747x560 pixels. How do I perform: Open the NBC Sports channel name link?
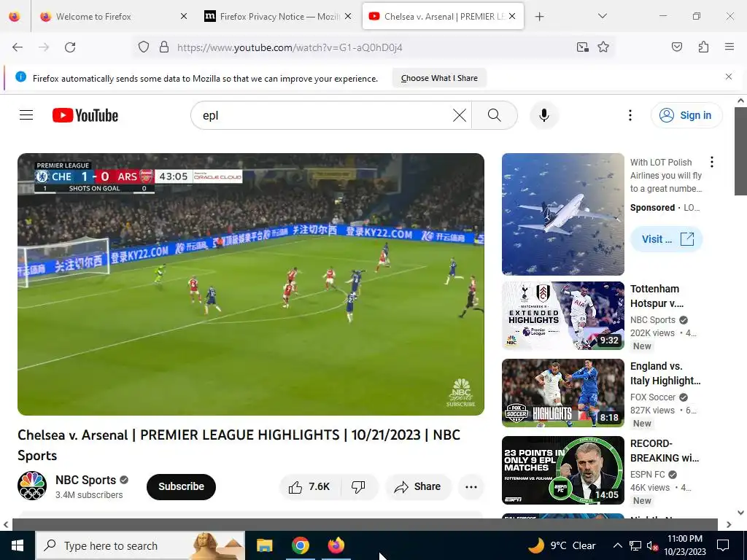point(86,480)
